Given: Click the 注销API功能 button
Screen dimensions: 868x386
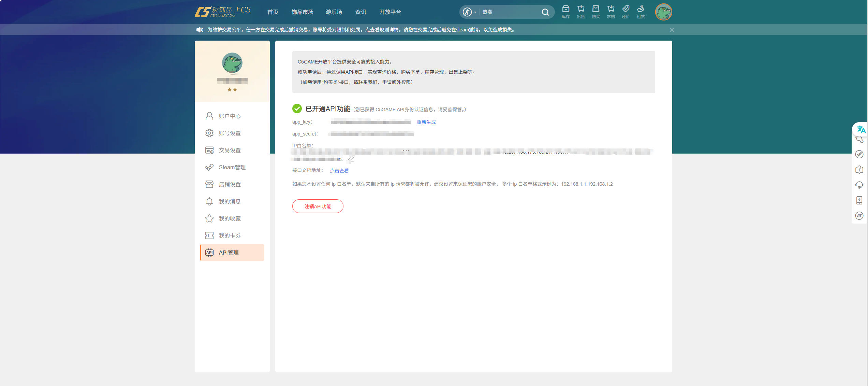Looking at the screenshot, I should 318,206.
